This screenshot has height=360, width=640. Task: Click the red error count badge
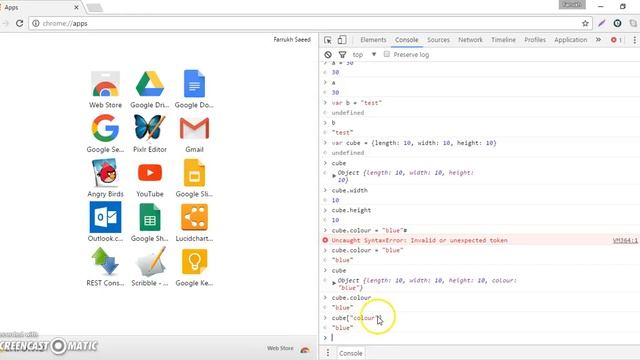616,40
